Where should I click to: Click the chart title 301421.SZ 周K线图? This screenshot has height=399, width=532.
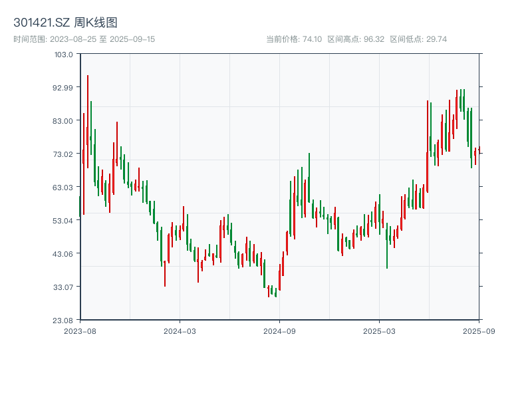pos(65,23)
